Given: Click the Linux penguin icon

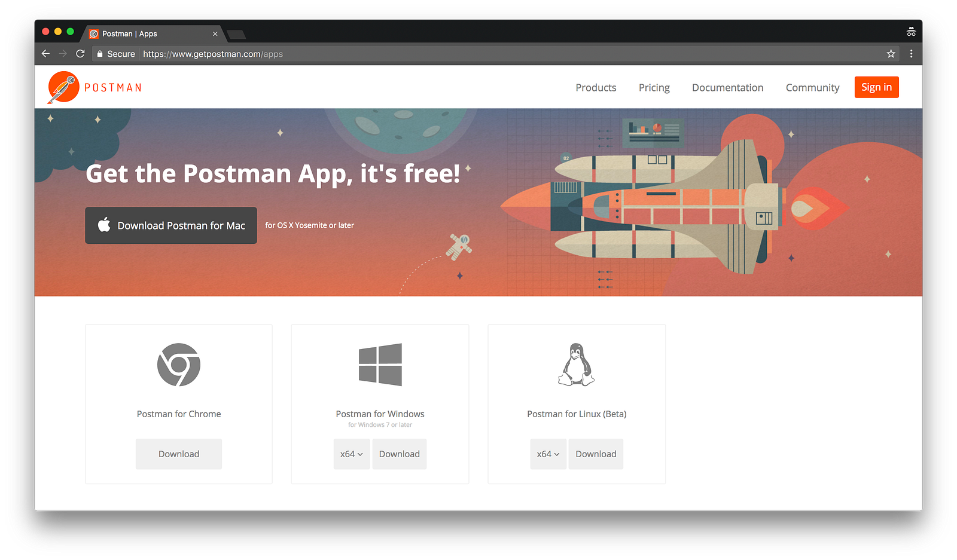Looking at the screenshot, I should (577, 365).
